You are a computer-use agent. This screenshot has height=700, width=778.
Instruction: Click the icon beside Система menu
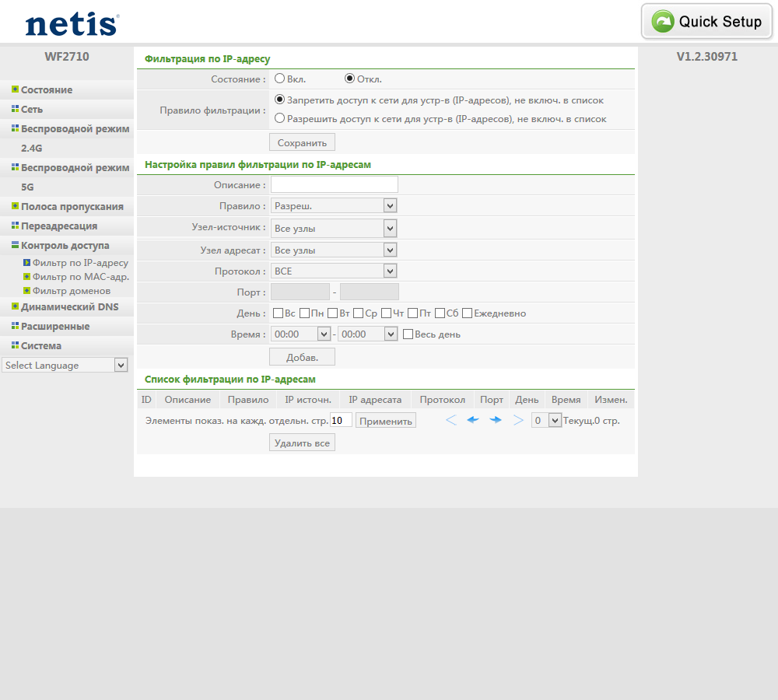click(16, 345)
